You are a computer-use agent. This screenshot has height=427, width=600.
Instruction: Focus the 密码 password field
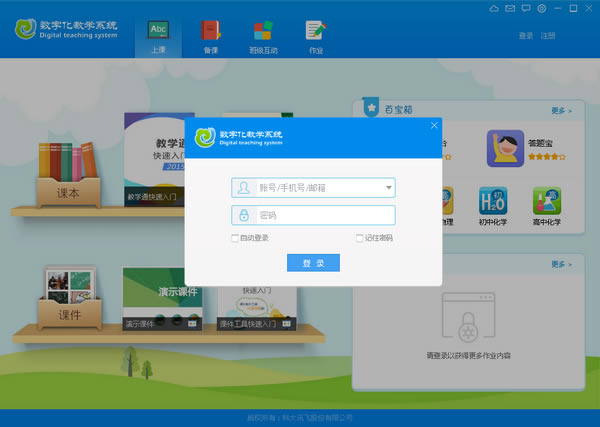[313, 215]
